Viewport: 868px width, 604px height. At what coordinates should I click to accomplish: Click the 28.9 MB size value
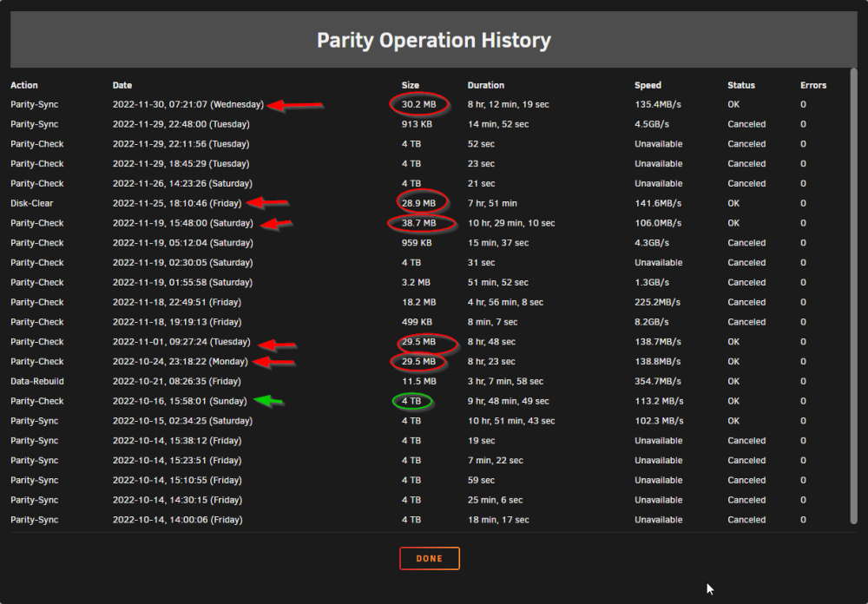coord(418,204)
